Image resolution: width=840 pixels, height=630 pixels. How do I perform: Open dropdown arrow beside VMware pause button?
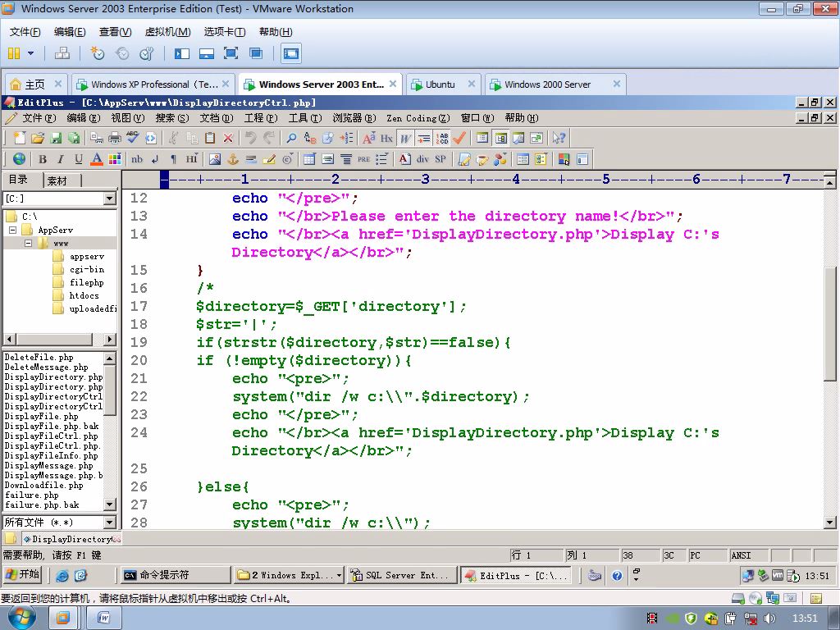(x=30, y=53)
